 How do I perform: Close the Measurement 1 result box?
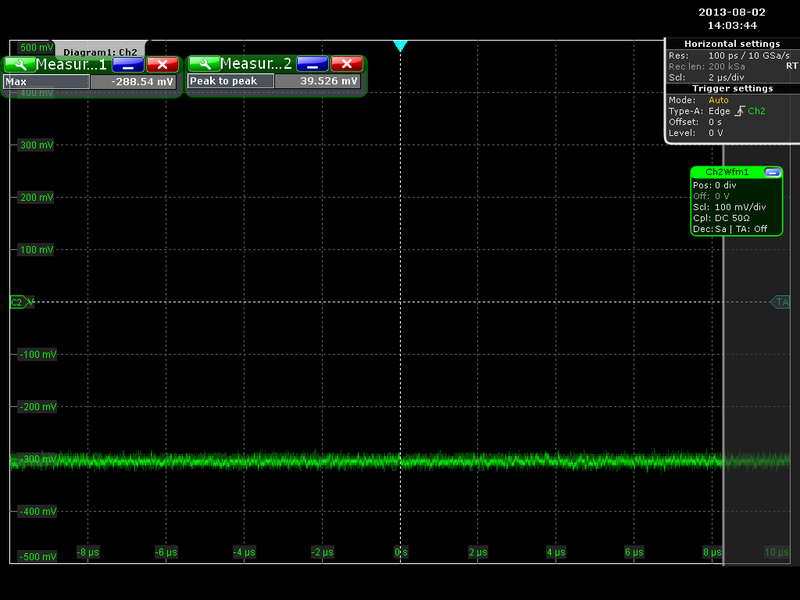point(161,64)
